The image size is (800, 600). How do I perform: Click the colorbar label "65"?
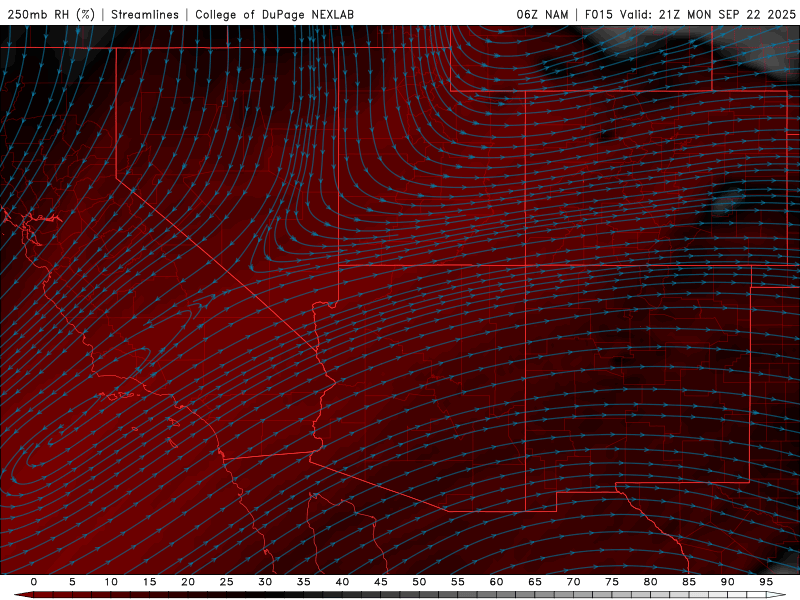point(535,582)
